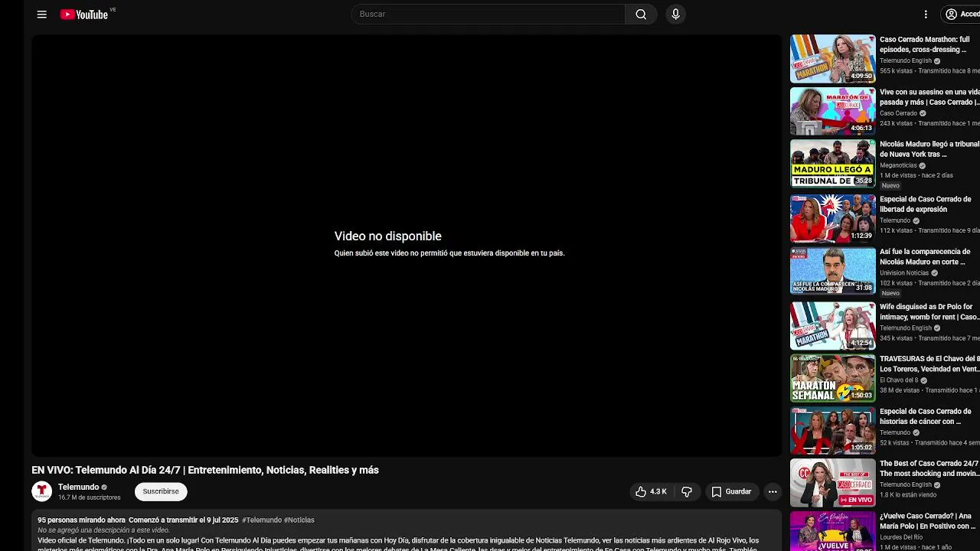
Task: Open Caso Cerrado Marathon full episodes thumbnail
Action: coord(832,58)
